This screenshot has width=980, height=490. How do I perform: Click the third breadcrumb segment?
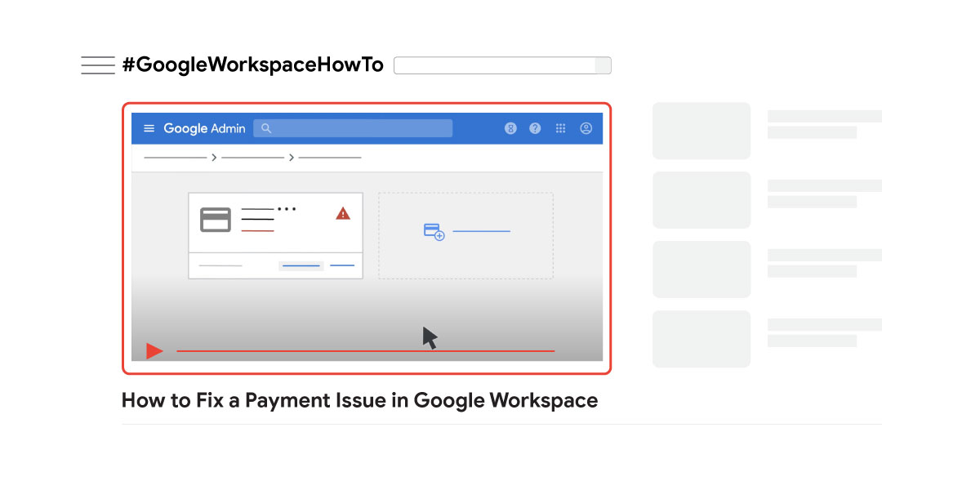click(x=330, y=157)
